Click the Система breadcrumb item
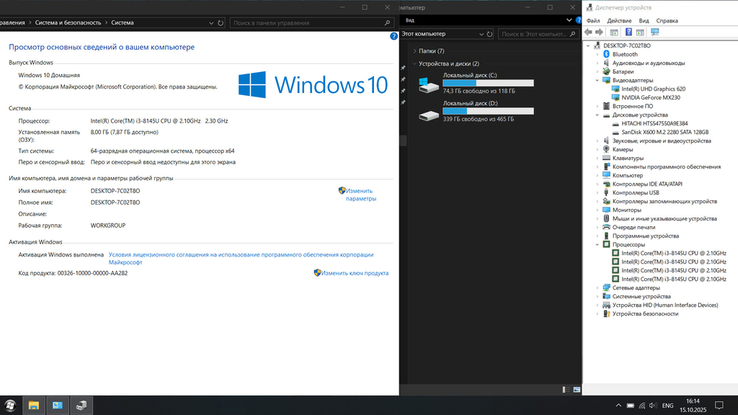The height and width of the screenshot is (415, 738). coord(122,23)
